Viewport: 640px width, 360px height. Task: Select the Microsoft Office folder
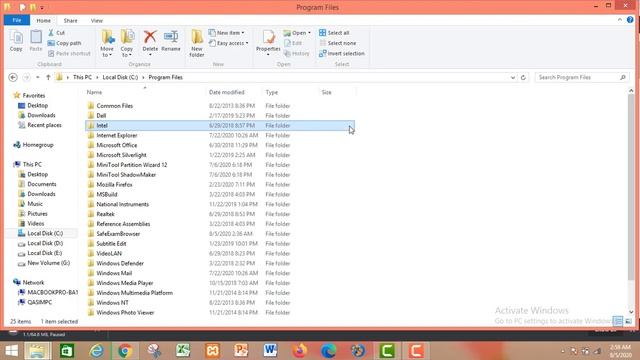pos(116,145)
